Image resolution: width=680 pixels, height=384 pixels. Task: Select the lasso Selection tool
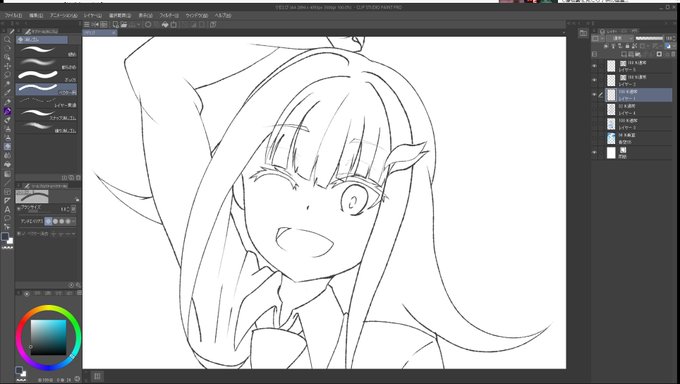pos(7,75)
